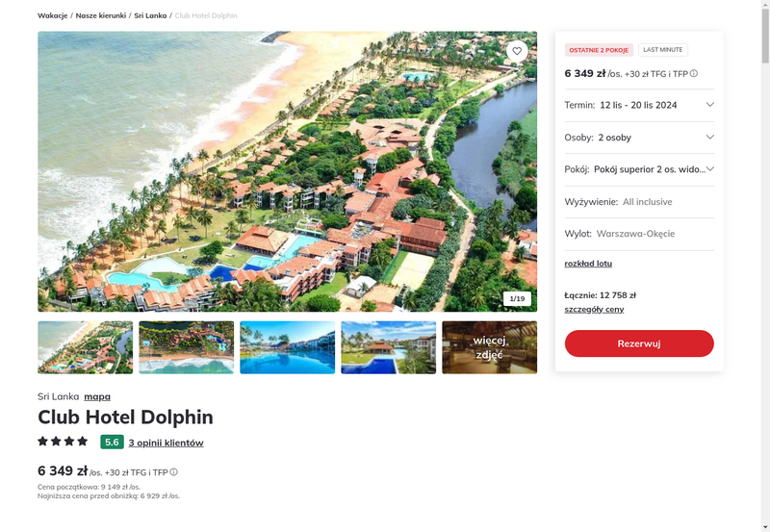The height and width of the screenshot is (532, 770).
Task: Select the fourth garden pool thumbnail
Action: coord(389,347)
